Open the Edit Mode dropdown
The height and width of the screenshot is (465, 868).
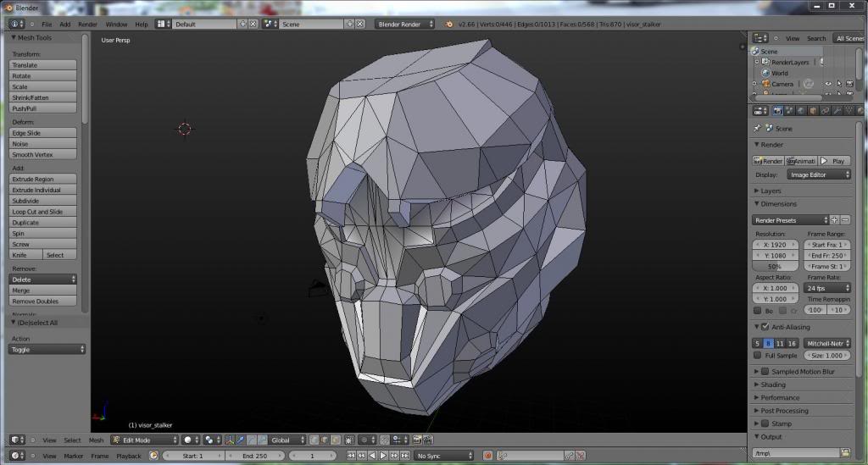click(x=144, y=440)
